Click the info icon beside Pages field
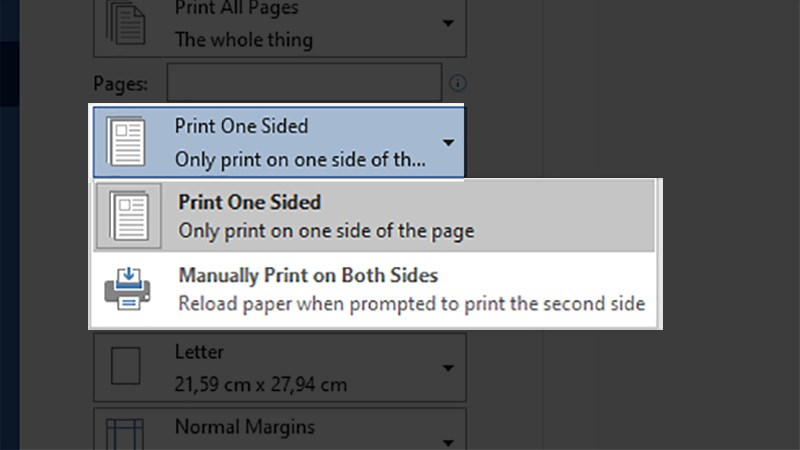Screen dimensions: 800x450 pos(458,83)
